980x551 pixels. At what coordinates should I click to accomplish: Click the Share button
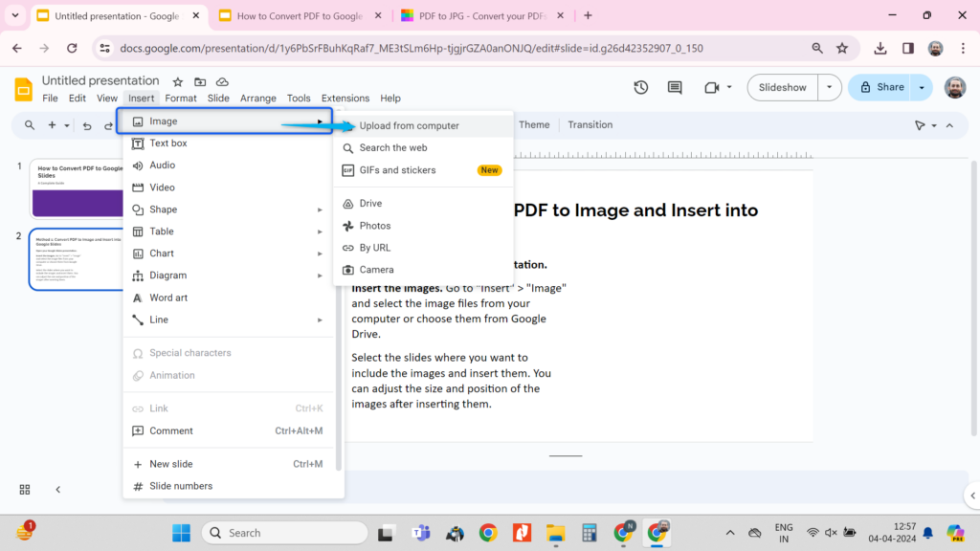(880, 87)
